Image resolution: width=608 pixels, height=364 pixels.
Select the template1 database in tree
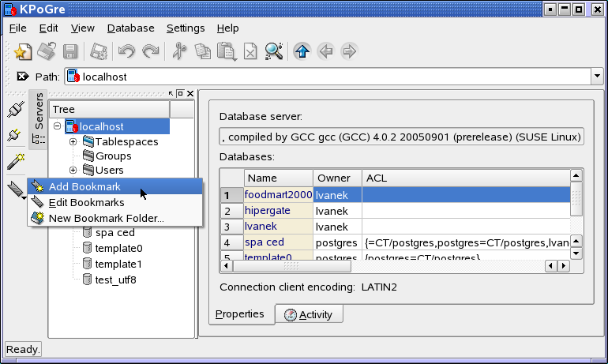[x=118, y=264]
